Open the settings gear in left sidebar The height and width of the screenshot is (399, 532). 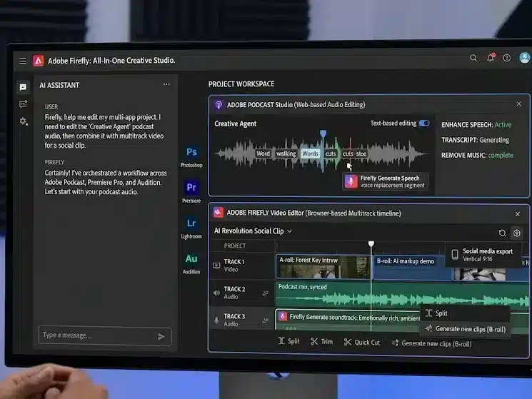tap(24, 121)
